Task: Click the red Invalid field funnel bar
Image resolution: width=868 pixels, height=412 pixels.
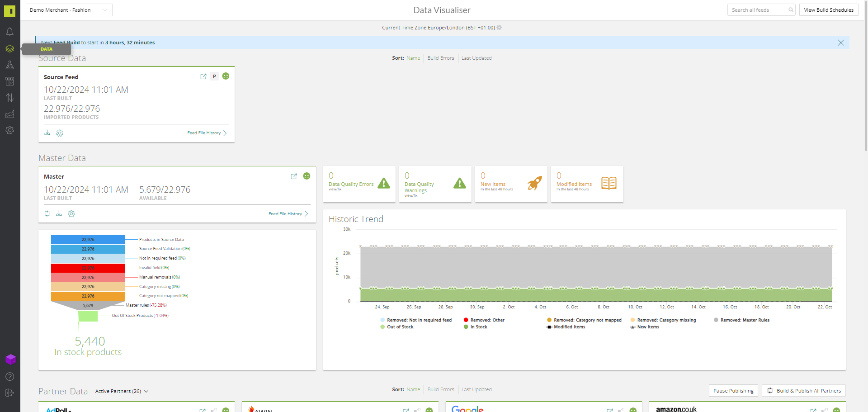Action: pos(88,268)
